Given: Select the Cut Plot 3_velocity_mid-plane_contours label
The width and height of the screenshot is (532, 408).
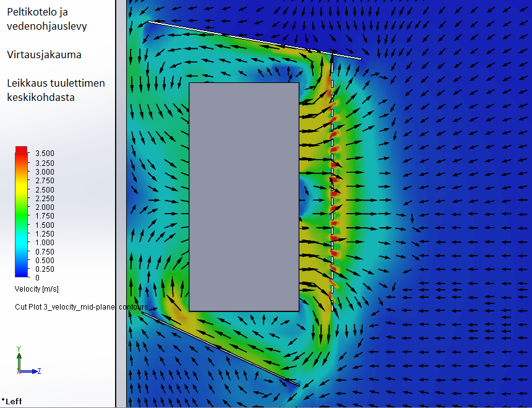Looking at the screenshot, I should [x=81, y=307].
